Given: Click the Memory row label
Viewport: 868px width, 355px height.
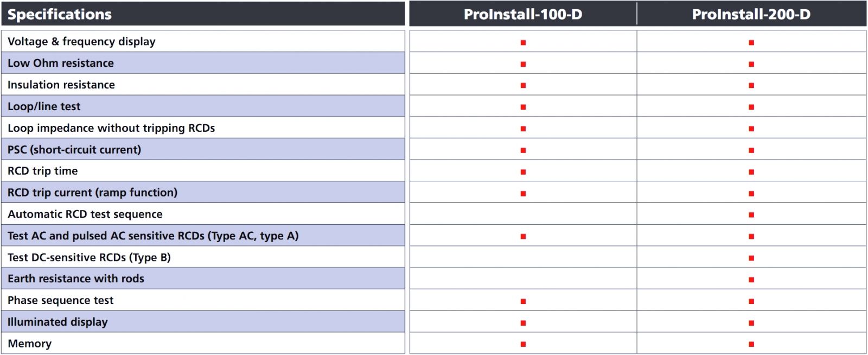Looking at the screenshot, I should pos(30,344).
